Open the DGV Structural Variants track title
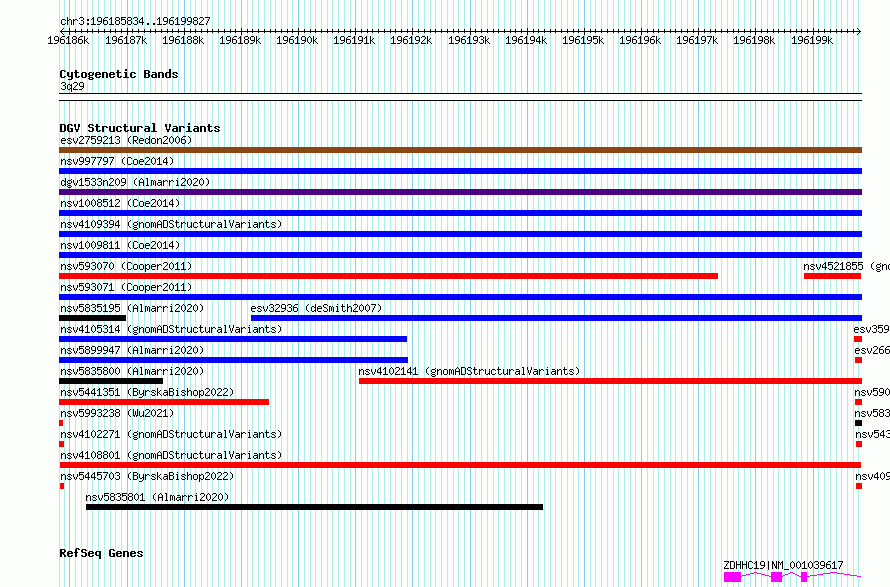This screenshot has width=890, height=587. coord(140,128)
